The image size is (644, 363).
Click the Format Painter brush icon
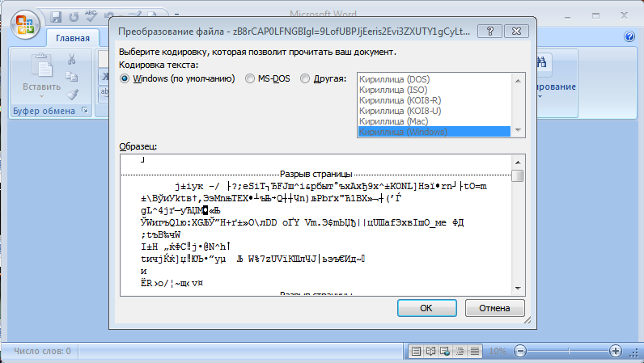point(72,95)
